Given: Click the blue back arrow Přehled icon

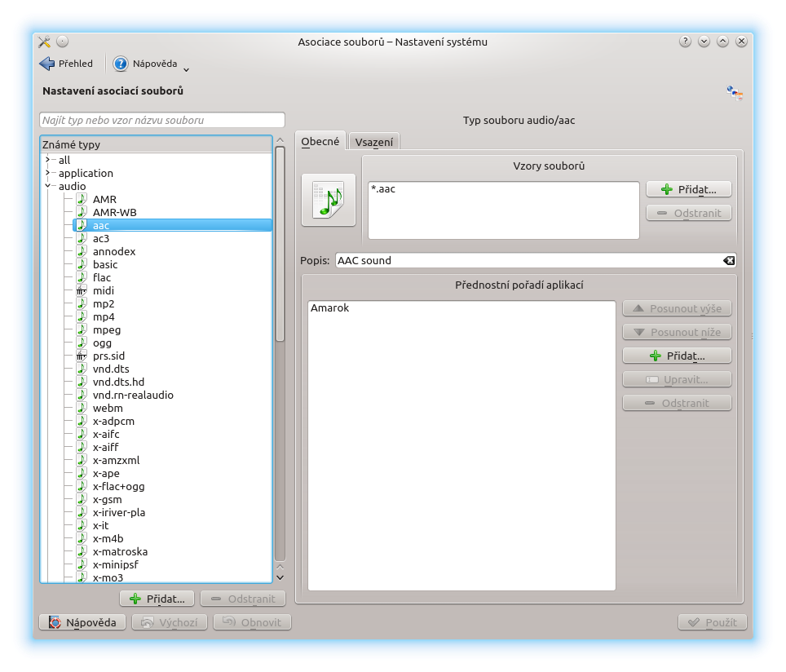Looking at the screenshot, I should pyautogui.click(x=47, y=64).
